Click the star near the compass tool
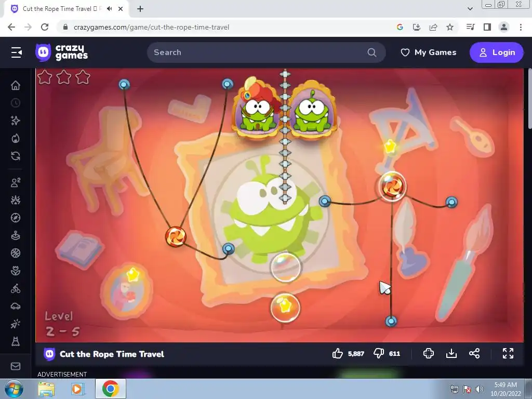532x399 pixels. [390, 147]
